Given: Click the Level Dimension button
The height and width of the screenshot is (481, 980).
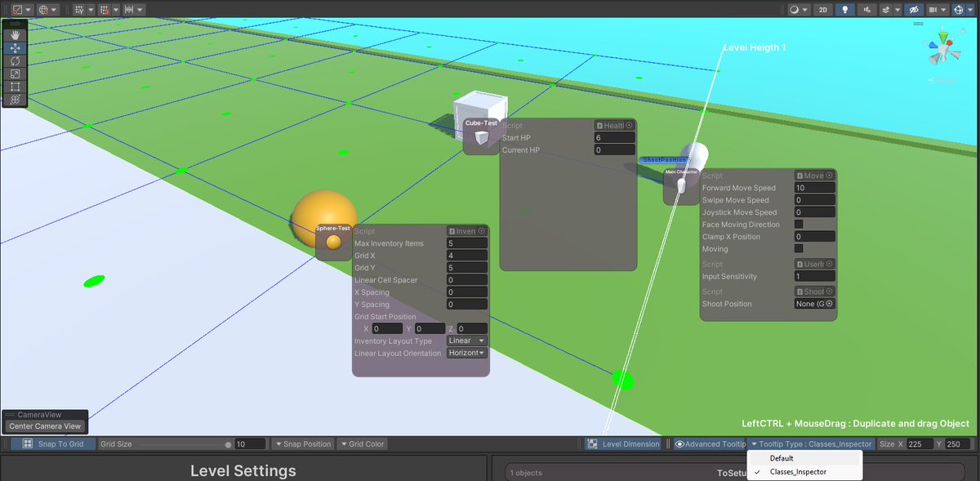Looking at the screenshot, I should (x=623, y=444).
